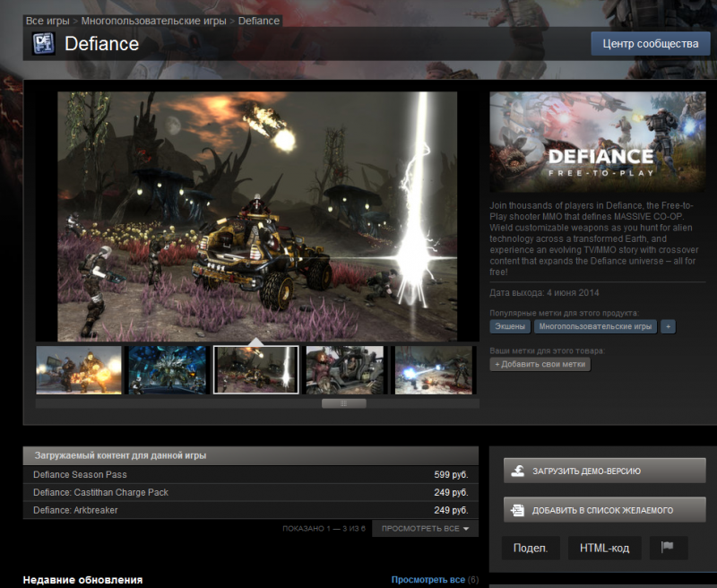Image resolution: width=717 pixels, height=588 pixels.
Task: Click the Defiance Free-to-Play header image
Action: [598, 142]
